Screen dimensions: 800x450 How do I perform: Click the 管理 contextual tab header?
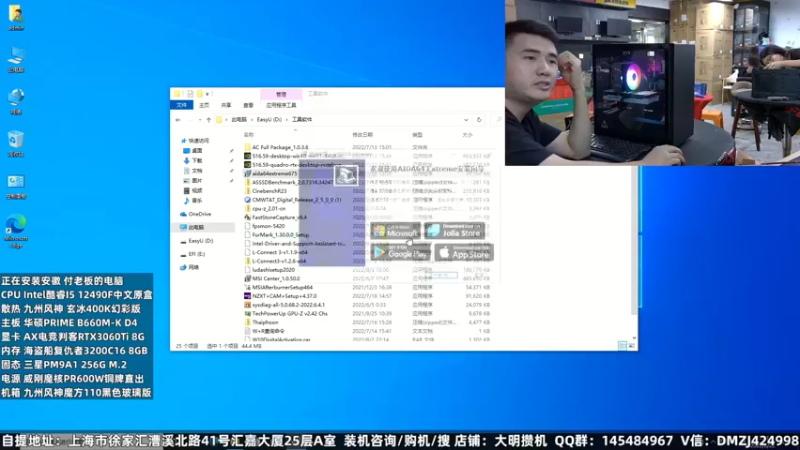point(281,94)
